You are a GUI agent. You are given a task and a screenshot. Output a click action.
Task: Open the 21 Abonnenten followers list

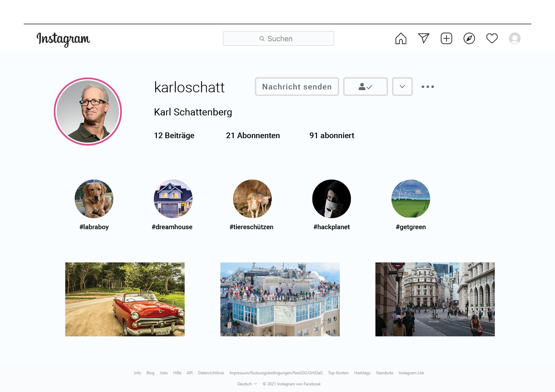click(x=253, y=136)
